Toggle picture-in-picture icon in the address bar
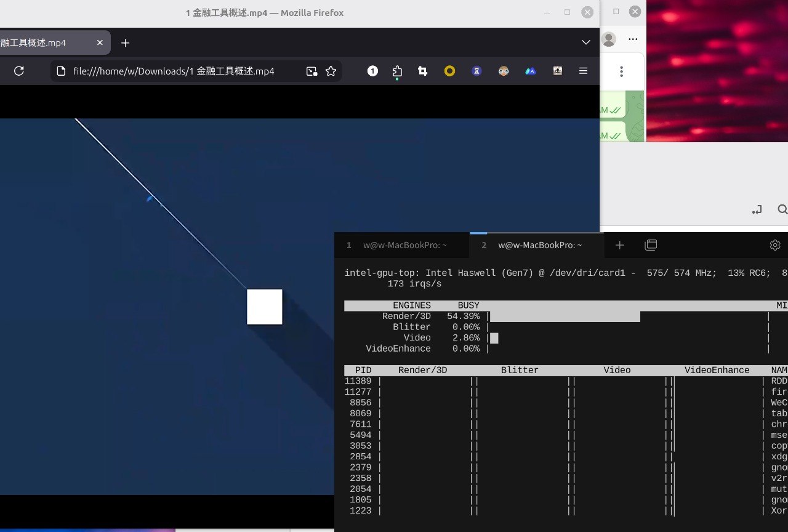This screenshot has width=788, height=532. coord(312,71)
